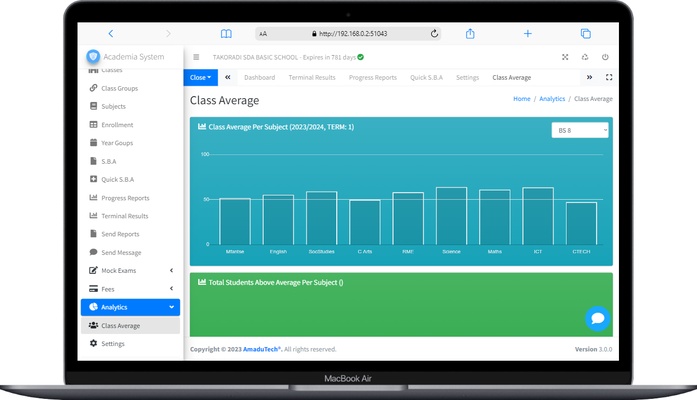Screen dimensions: 697x400
Task: Click the refresh cache icon in header
Action: [585, 58]
